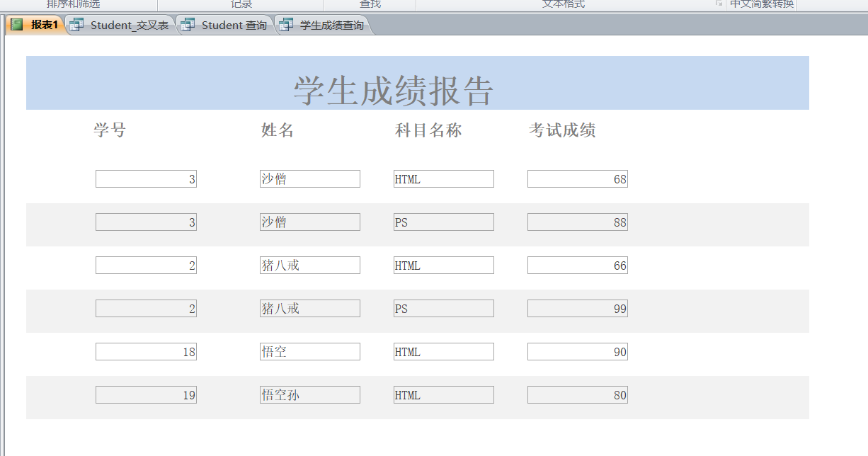
Task: Click the query icon beside 学生成绩查询
Action: pyautogui.click(x=286, y=25)
